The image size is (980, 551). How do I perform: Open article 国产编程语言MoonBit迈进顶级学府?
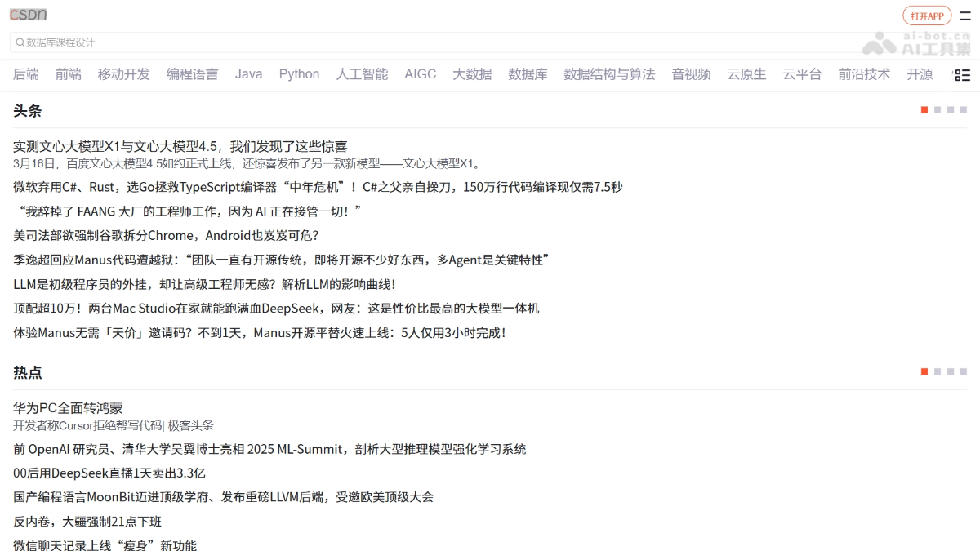tap(223, 497)
